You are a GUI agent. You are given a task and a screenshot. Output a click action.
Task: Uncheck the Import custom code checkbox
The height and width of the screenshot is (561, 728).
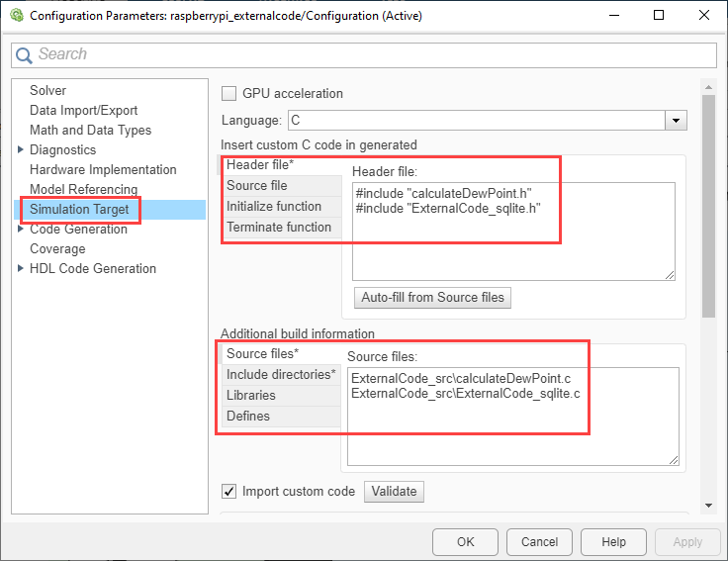229,491
